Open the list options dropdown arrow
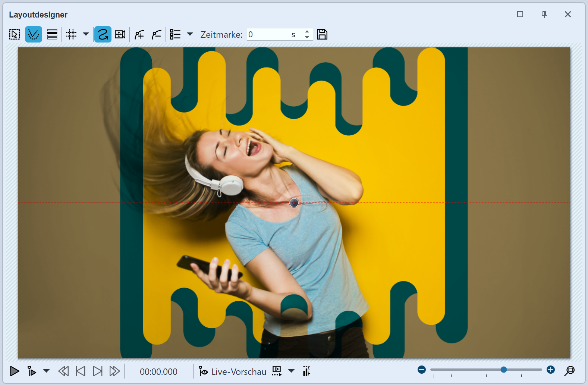Viewport: 588px width, 386px height. [190, 34]
